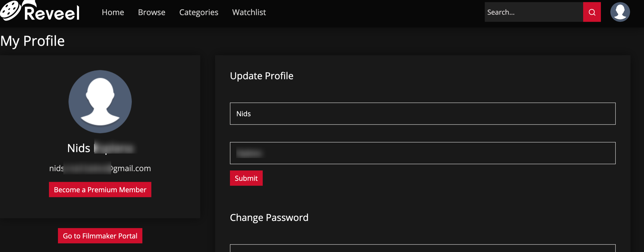The height and width of the screenshot is (252, 644).
Task: Click the red search magnifier icon
Action: click(591, 12)
